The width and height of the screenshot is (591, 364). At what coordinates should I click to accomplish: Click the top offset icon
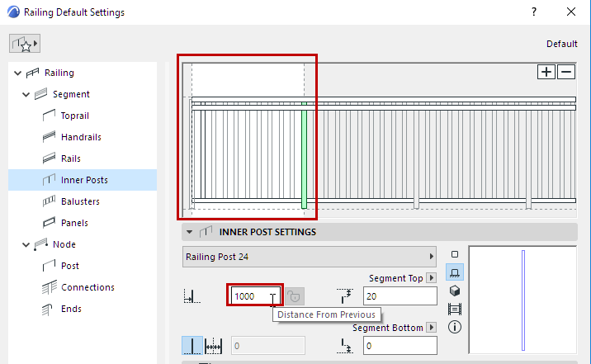[345, 296]
